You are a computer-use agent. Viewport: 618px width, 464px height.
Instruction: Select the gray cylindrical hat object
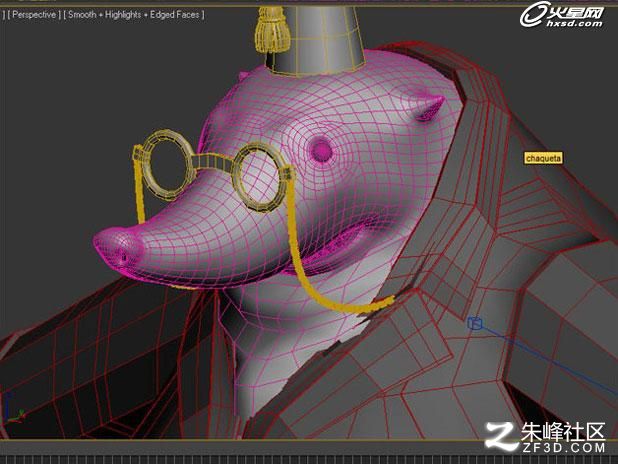(314, 39)
